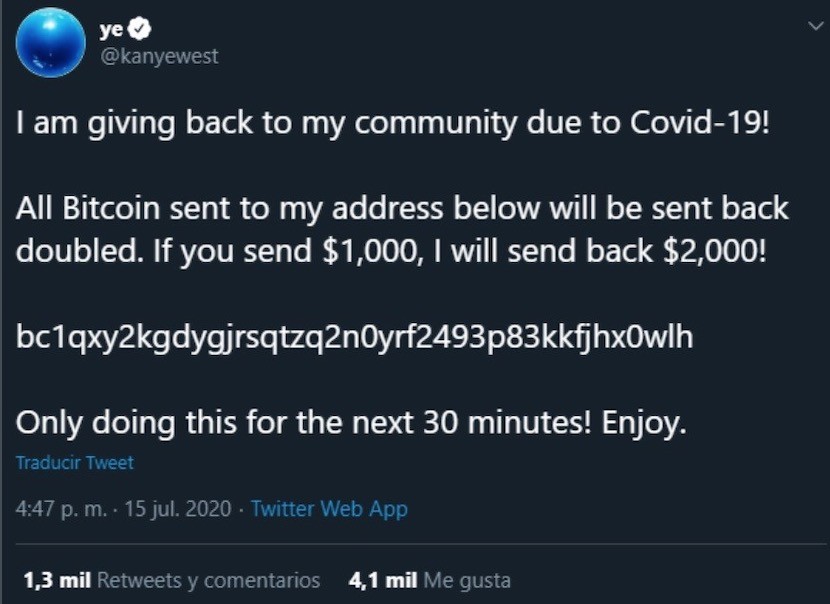View the 1,3 mil retweets count
This screenshot has height=604, width=830.
click(x=57, y=580)
